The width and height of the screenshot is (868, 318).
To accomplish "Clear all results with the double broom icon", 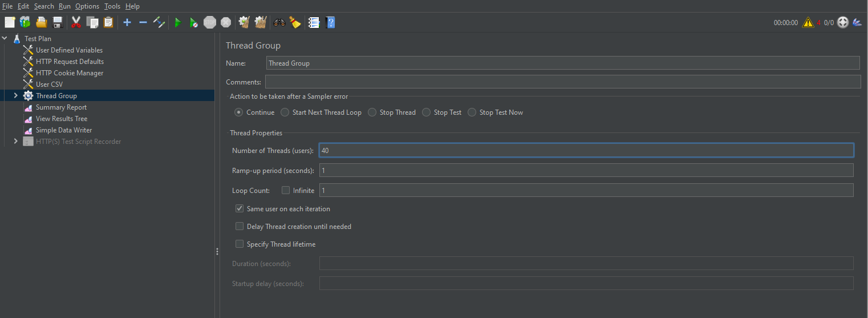I will click(x=261, y=22).
